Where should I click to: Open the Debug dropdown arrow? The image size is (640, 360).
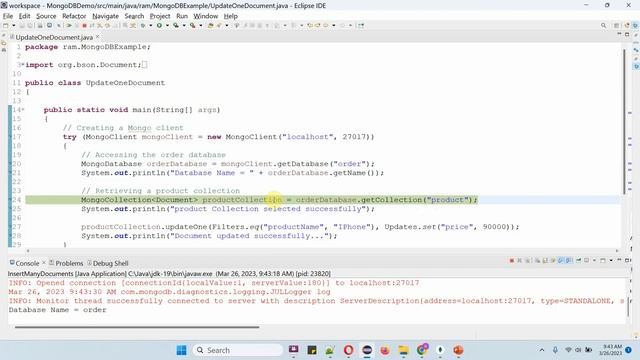click(151, 25)
